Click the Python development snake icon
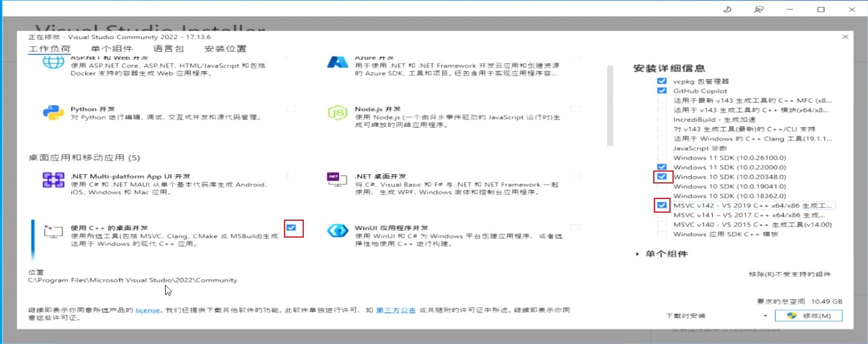Screen dimensions: 868x344 (x=54, y=113)
